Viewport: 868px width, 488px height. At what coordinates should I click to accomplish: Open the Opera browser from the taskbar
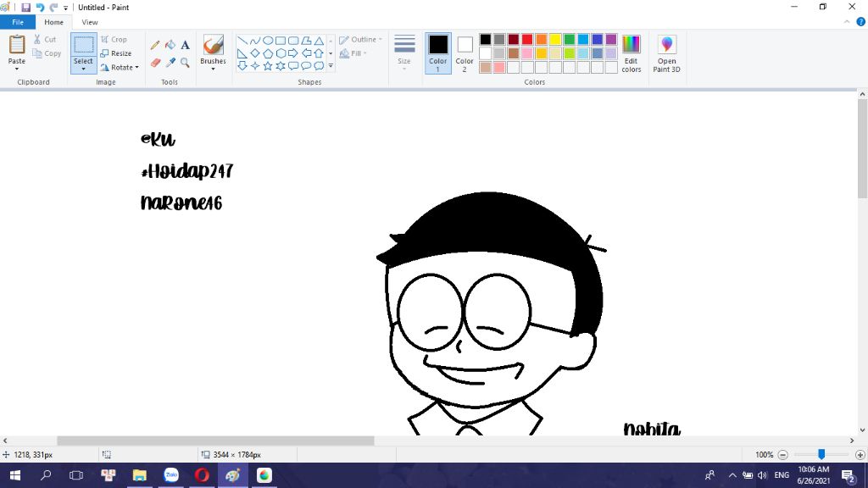[202, 475]
